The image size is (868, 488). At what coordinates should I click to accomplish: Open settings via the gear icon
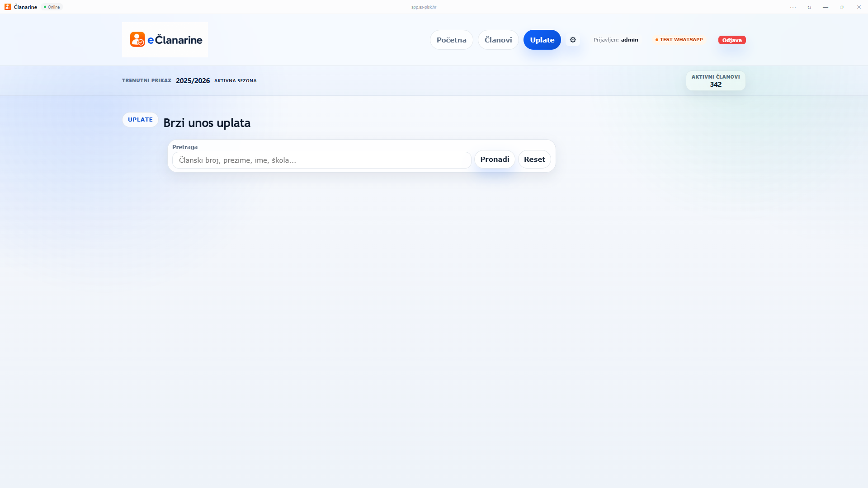573,40
